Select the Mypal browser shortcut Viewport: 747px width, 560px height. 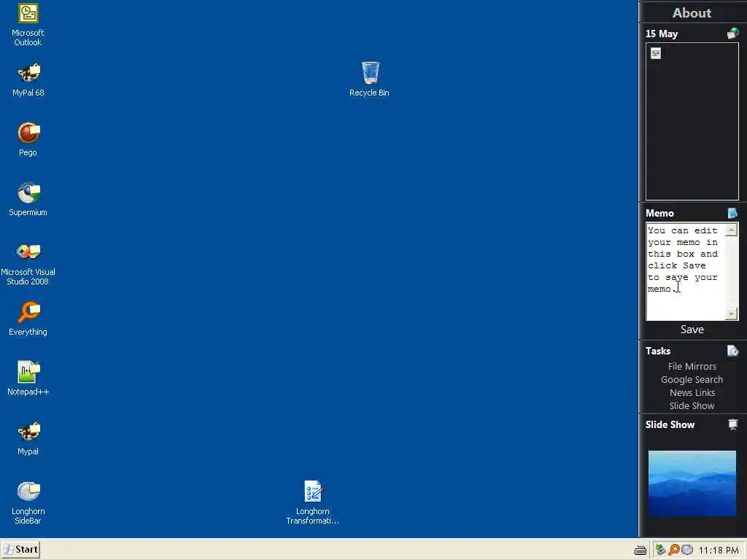click(x=28, y=438)
